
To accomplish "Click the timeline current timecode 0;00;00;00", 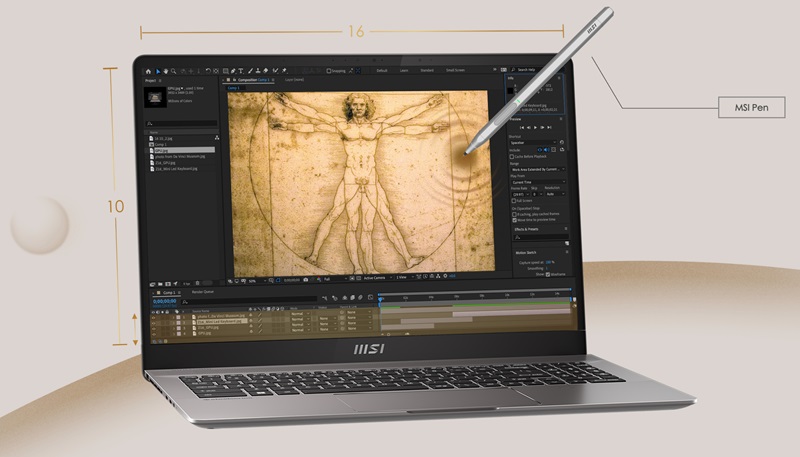I will (165, 301).
